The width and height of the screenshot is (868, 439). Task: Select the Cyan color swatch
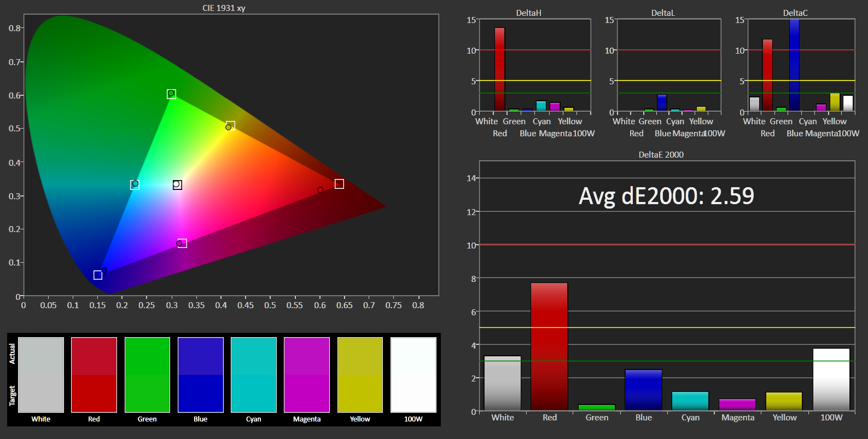point(254,375)
